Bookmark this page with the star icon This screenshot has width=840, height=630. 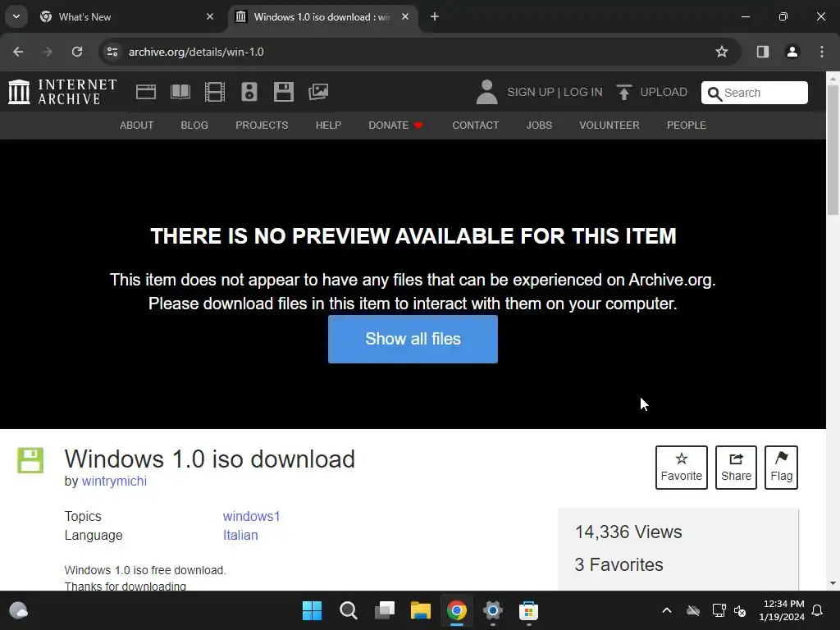[722, 52]
